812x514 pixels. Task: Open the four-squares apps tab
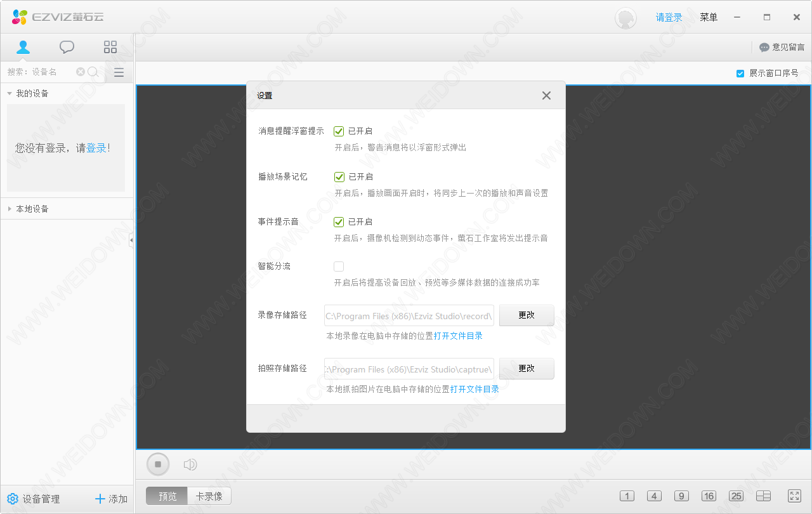(110, 47)
